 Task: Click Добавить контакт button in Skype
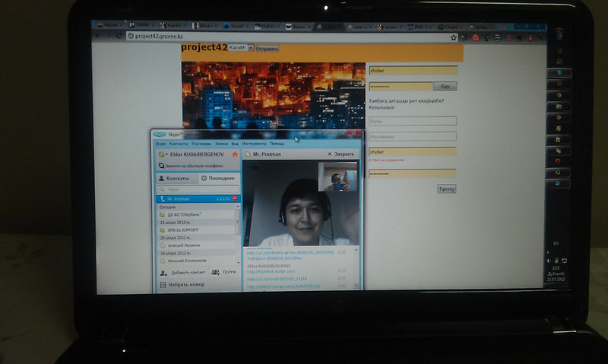pos(182,273)
